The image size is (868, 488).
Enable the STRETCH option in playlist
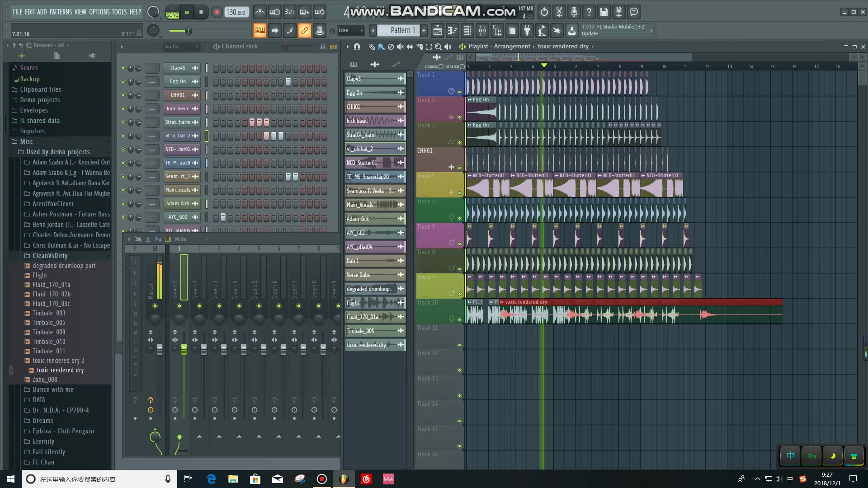point(462,66)
